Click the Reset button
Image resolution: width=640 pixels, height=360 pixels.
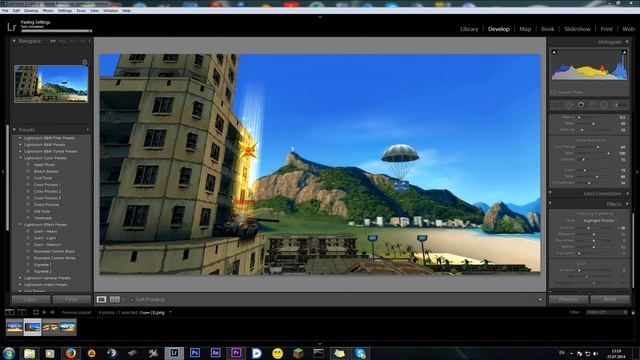(x=610, y=300)
